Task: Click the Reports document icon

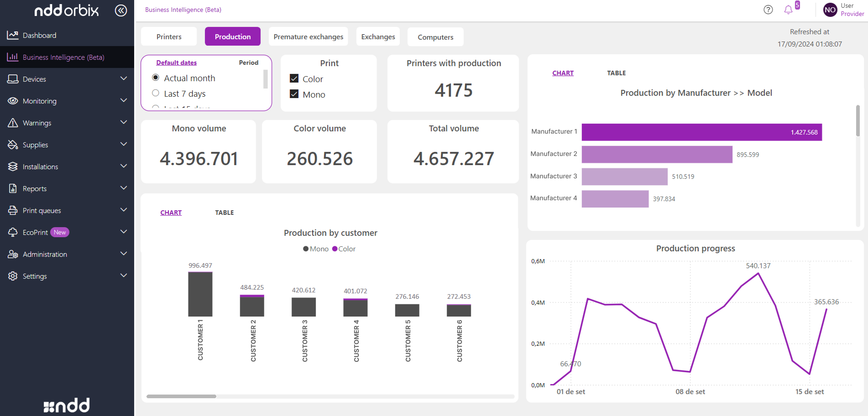Action: coord(13,188)
